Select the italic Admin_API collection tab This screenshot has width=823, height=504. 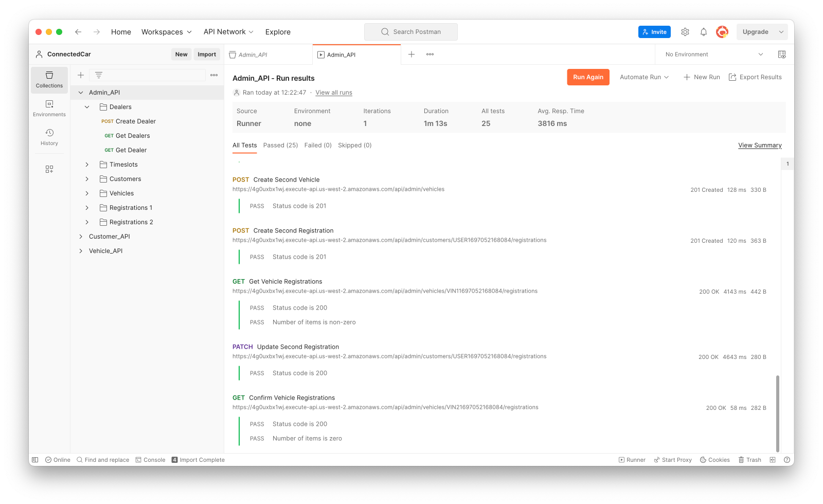click(268, 55)
